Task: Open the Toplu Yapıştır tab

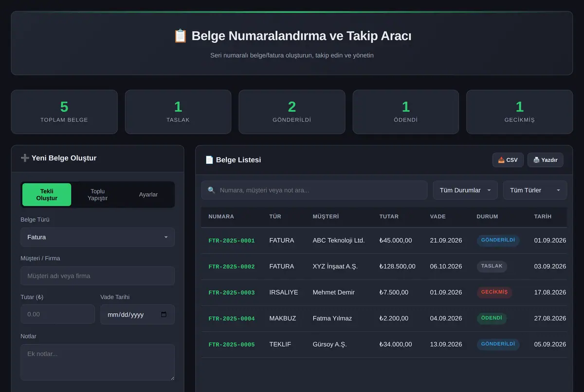Action: (x=97, y=195)
